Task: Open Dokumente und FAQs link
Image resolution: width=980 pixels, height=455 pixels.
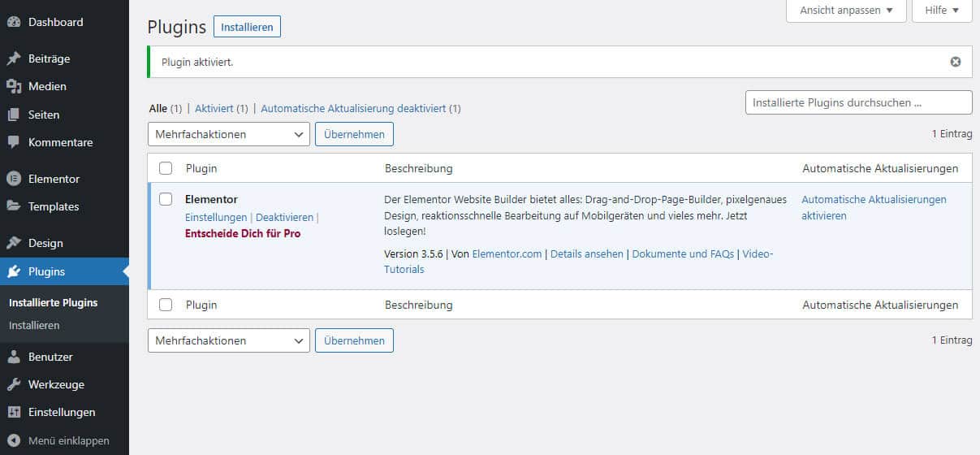Action: [x=683, y=254]
